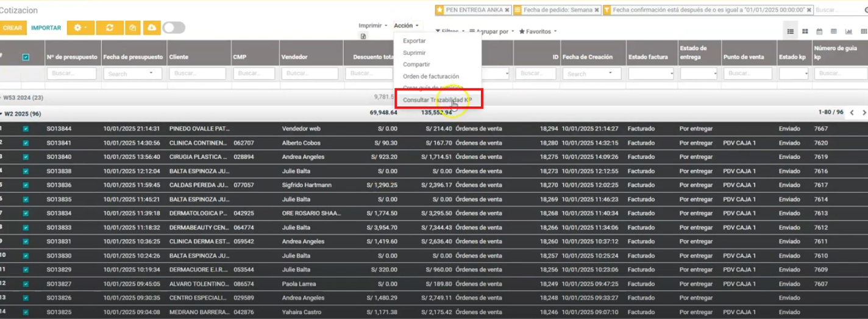Select Consultar Trazabilidad KP menu option
The width and height of the screenshot is (868, 319).
click(437, 100)
